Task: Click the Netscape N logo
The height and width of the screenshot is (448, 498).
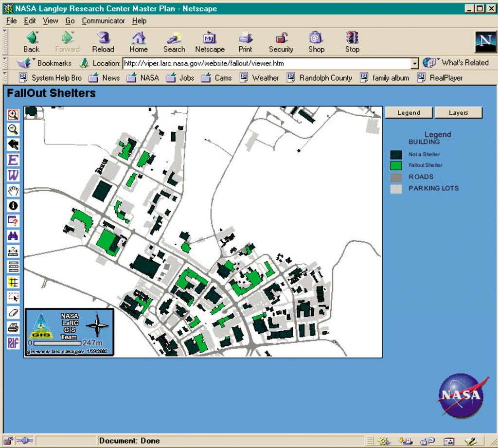Action: click(x=485, y=42)
